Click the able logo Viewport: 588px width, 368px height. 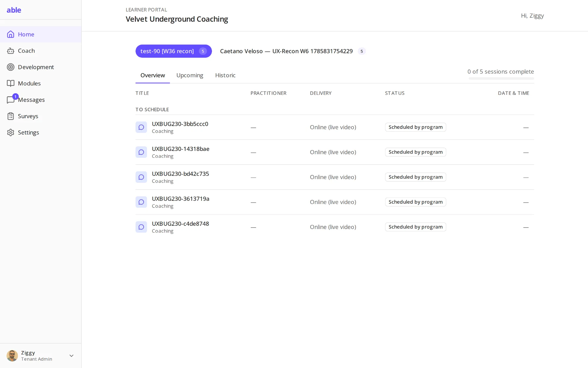pyautogui.click(x=14, y=10)
